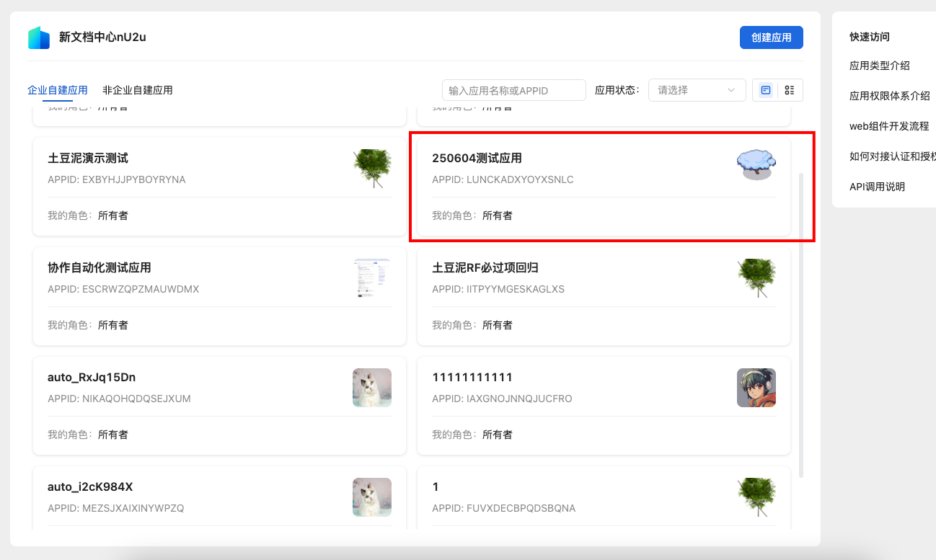The image size is (936, 560).
Task: Click the 创建应用 button
Action: pos(771,37)
